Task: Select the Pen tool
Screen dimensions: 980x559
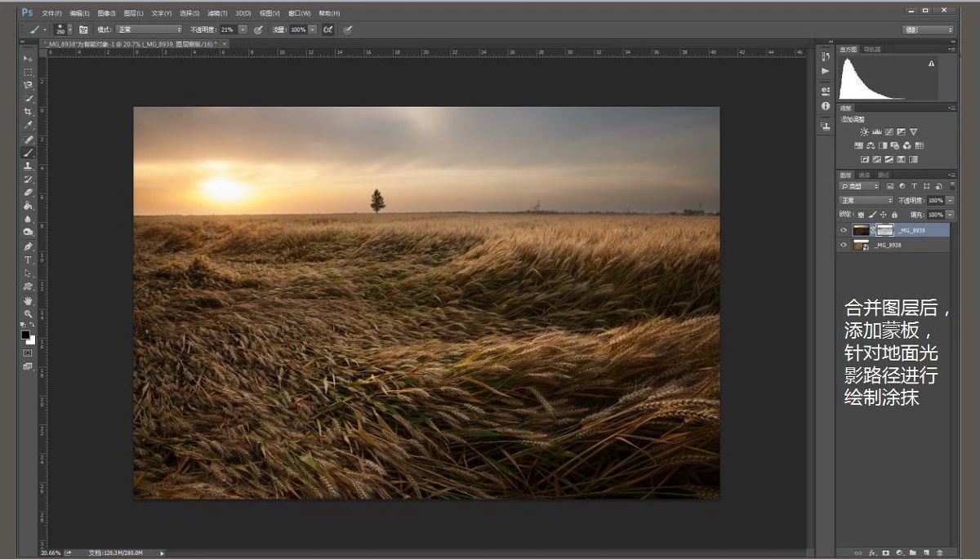Action: [x=28, y=246]
